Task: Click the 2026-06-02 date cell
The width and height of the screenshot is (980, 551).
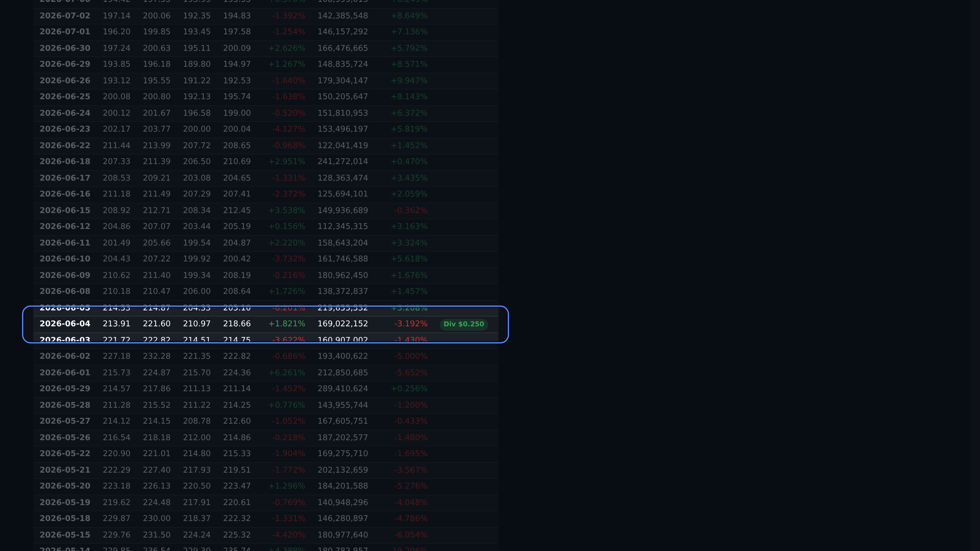Action: pyautogui.click(x=65, y=356)
